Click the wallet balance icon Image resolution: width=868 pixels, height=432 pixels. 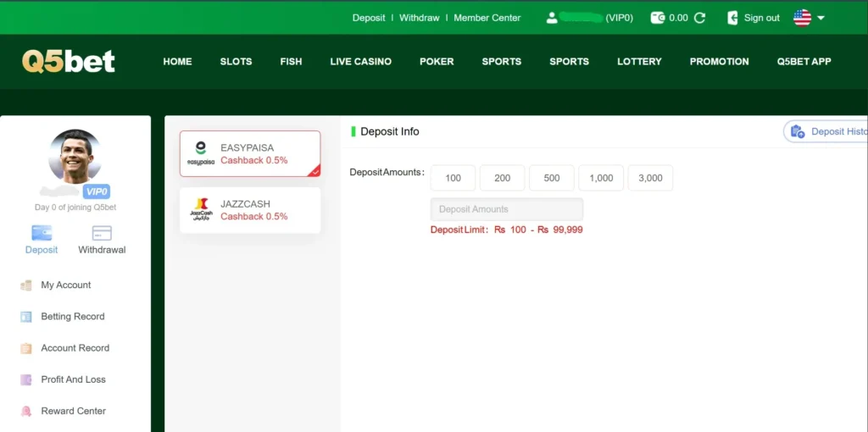(658, 18)
